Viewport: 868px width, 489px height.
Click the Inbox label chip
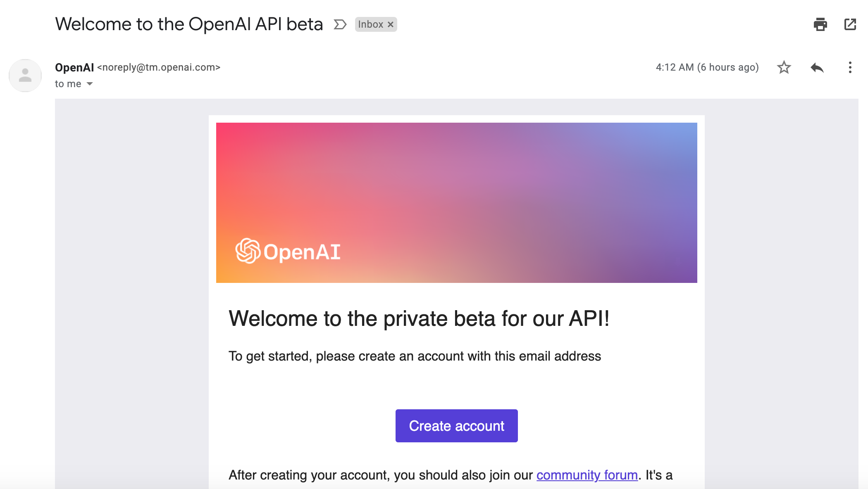[371, 25]
